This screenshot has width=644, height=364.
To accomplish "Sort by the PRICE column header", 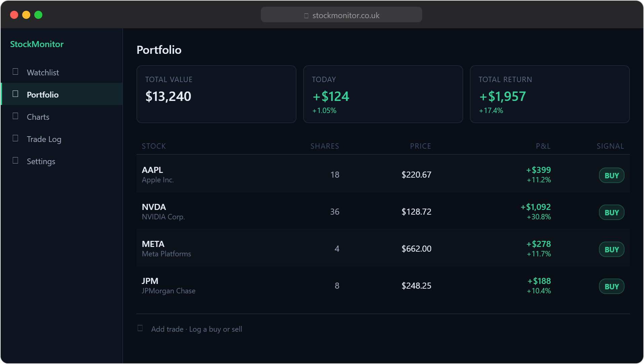I will (x=420, y=146).
